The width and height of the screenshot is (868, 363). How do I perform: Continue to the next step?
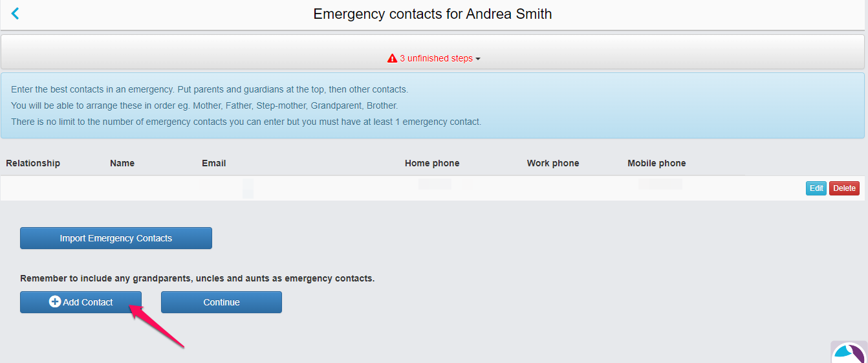(x=221, y=302)
